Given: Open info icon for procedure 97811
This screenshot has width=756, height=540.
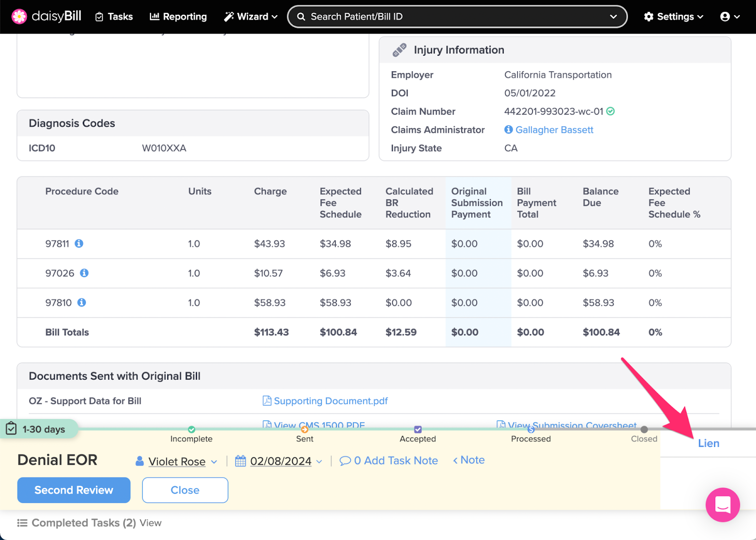Looking at the screenshot, I should 79,243.
